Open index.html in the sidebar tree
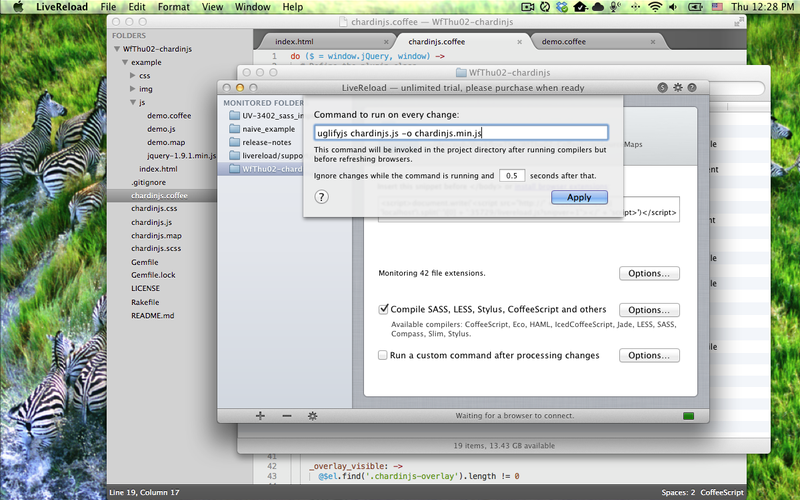 158,169
